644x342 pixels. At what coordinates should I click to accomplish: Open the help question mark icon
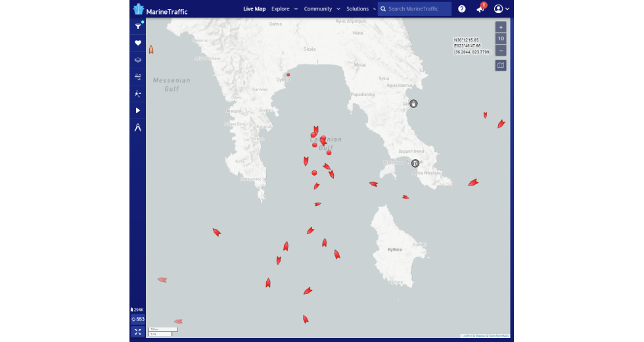(461, 9)
